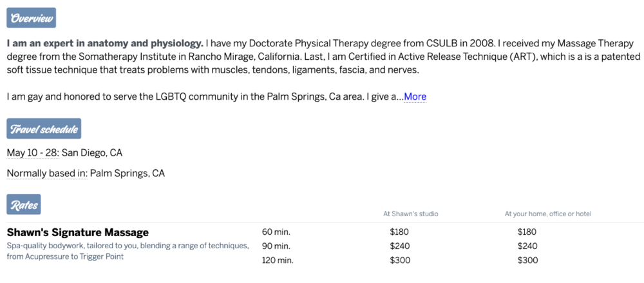Click the Rates section badge
The height and width of the screenshot is (283, 644).
[x=23, y=205]
